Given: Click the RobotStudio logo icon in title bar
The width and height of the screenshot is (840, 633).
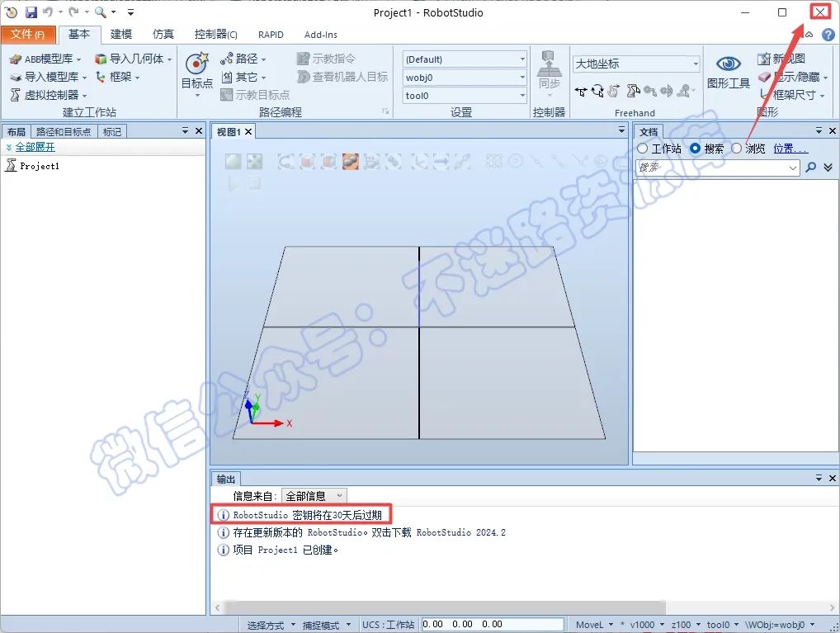Looking at the screenshot, I should [x=12, y=12].
